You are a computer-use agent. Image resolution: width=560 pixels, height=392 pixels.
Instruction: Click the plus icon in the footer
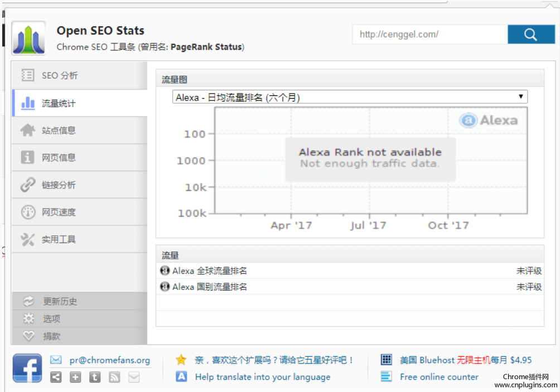point(75,377)
